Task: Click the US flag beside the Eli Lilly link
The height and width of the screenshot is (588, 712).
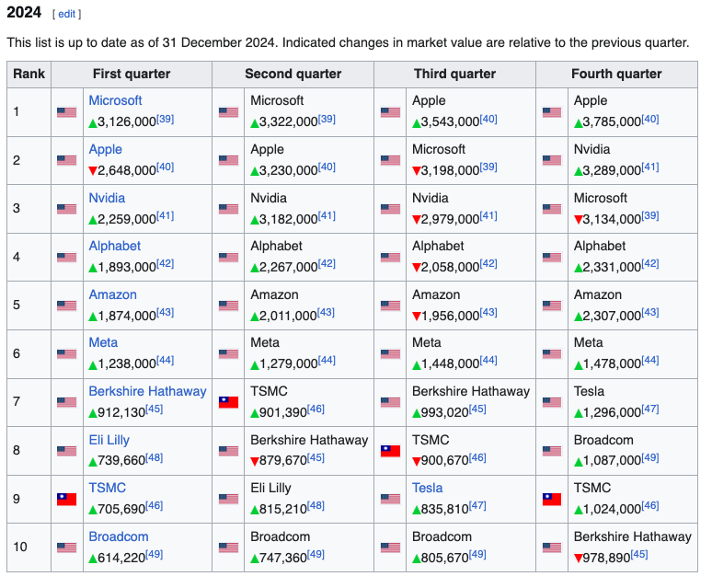Action: pos(66,451)
